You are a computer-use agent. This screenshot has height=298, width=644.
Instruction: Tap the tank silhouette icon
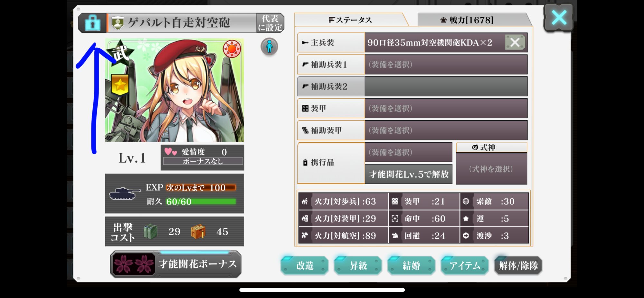click(x=125, y=194)
